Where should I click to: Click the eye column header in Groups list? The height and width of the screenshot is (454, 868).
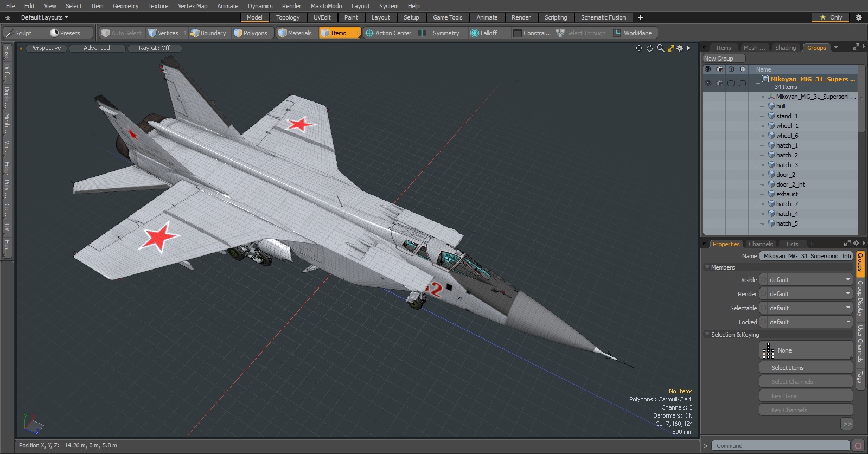tap(708, 69)
